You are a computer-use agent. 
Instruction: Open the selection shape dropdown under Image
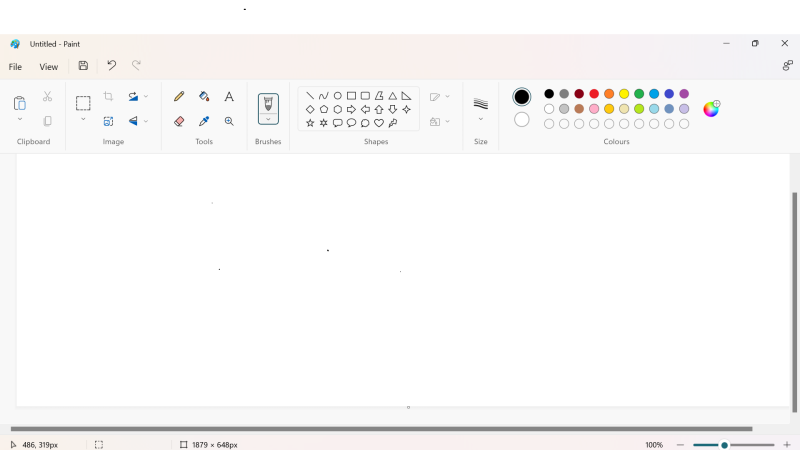click(x=83, y=119)
